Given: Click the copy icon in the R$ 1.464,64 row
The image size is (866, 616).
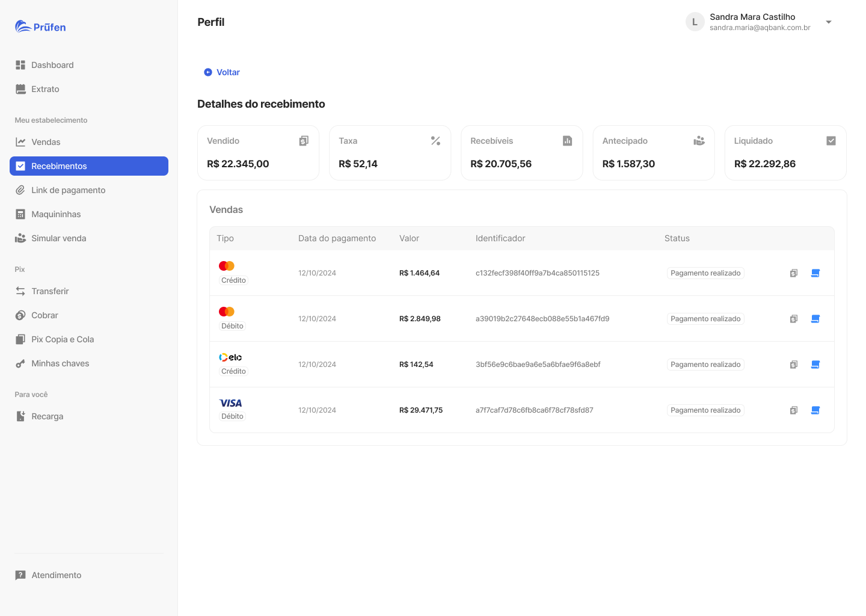Looking at the screenshot, I should point(794,273).
